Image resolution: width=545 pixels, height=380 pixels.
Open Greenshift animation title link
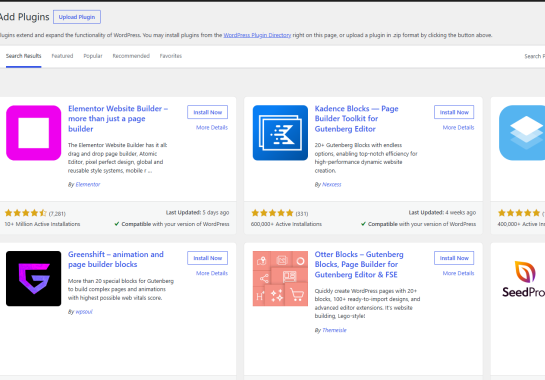coord(116,259)
